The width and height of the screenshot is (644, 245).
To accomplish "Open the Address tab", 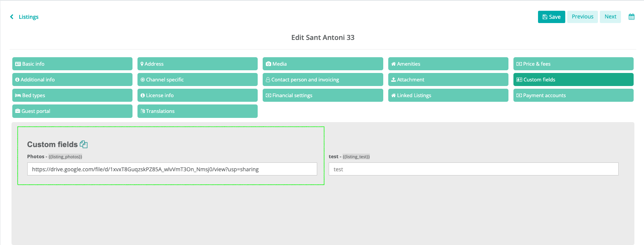I will (197, 64).
